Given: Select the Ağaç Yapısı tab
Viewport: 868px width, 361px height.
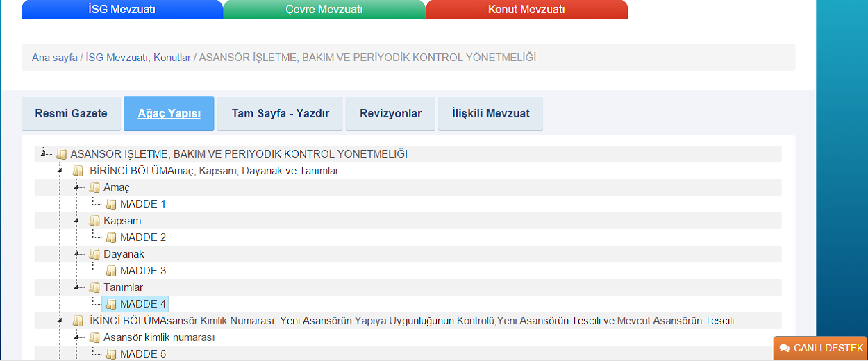Looking at the screenshot, I should [x=169, y=114].
